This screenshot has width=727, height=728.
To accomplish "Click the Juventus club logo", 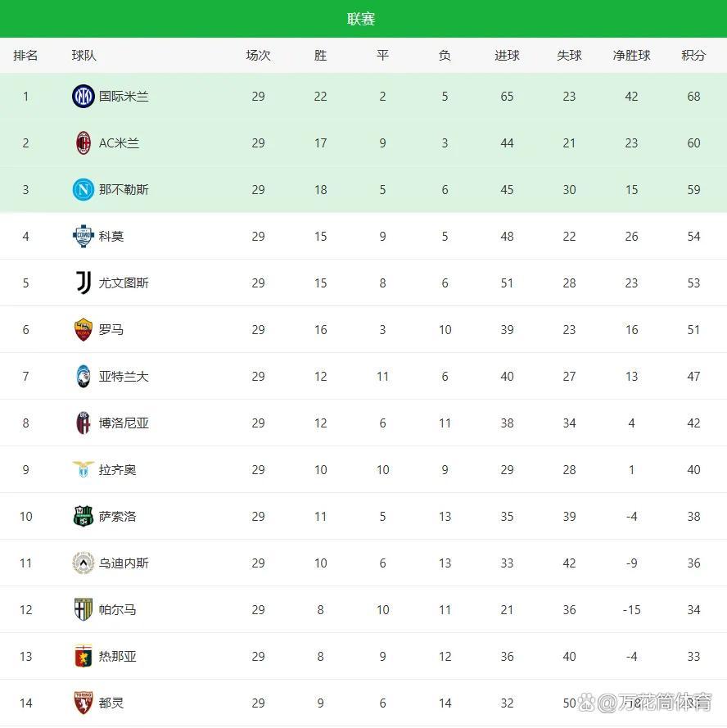I will (84, 283).
